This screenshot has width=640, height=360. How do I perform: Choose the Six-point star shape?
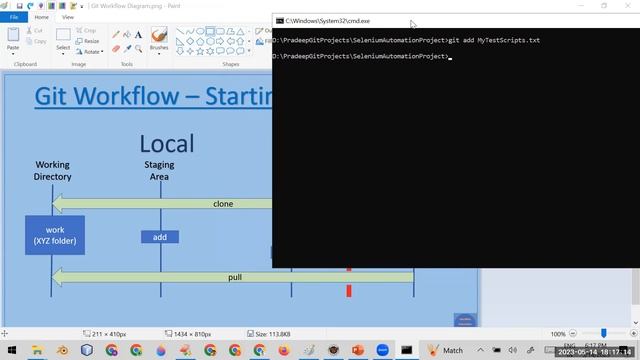coord(210,51)
